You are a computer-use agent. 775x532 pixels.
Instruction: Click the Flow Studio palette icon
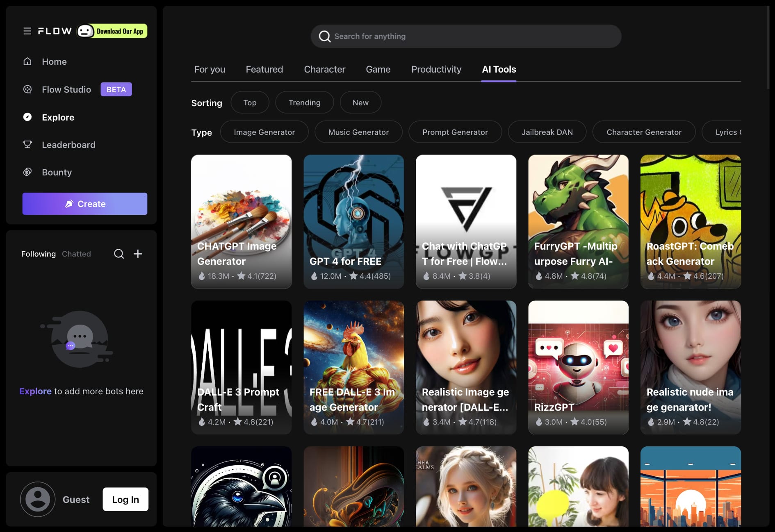pyautogui.click(x=27, y=89)
